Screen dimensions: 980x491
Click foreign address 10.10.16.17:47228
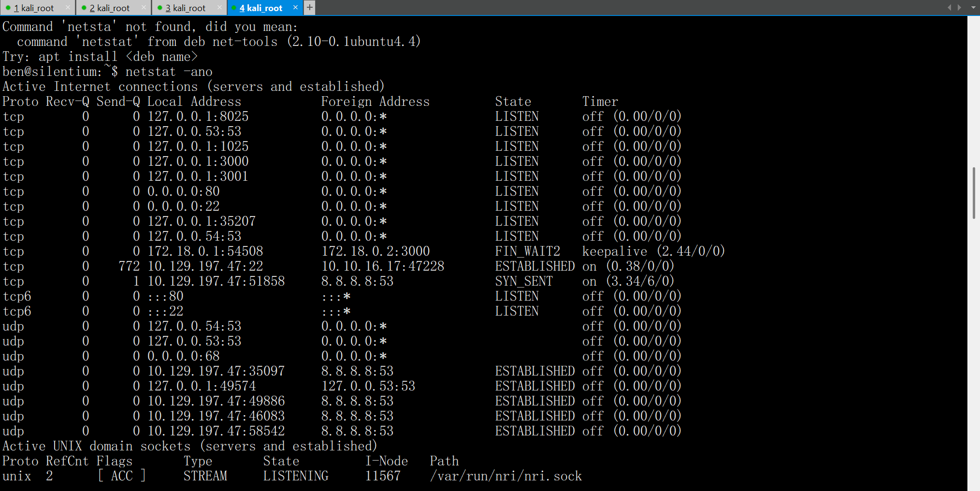click(383, 266)
